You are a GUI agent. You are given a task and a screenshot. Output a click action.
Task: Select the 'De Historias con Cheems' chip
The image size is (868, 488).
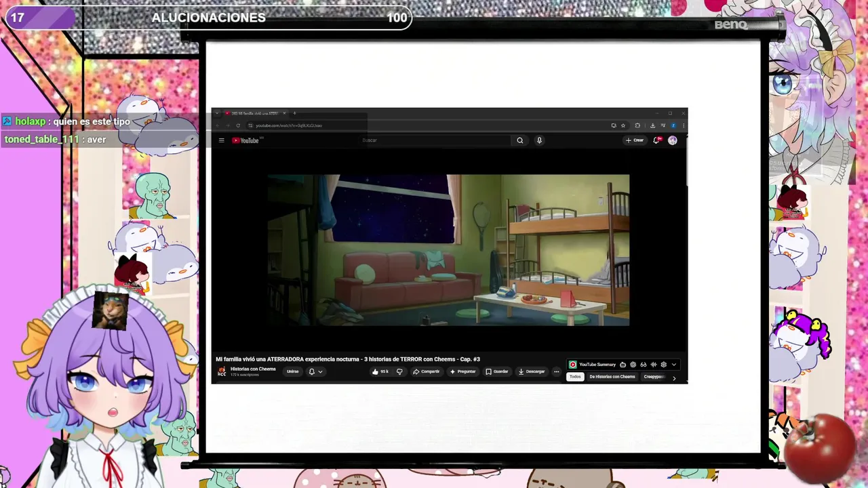612,377
